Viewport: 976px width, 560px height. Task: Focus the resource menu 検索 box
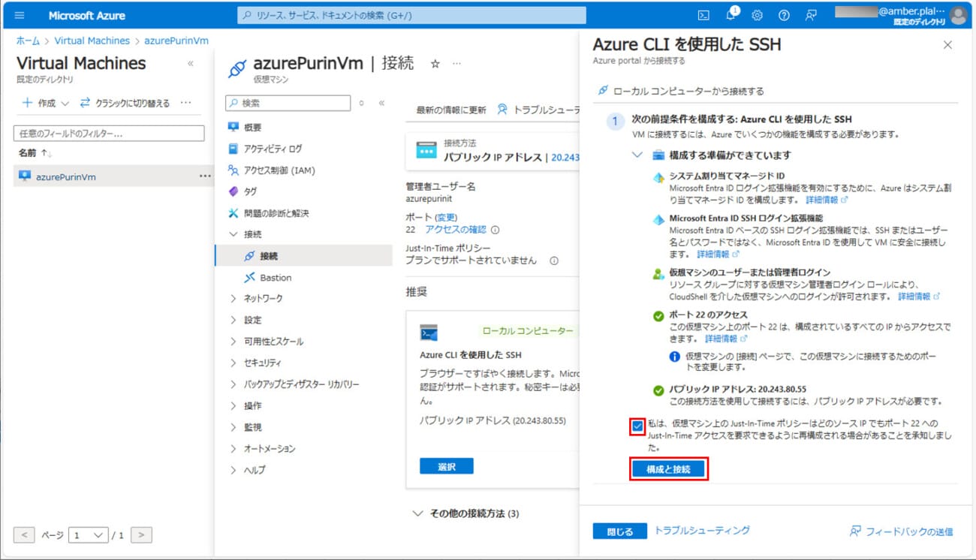point(288,103)
